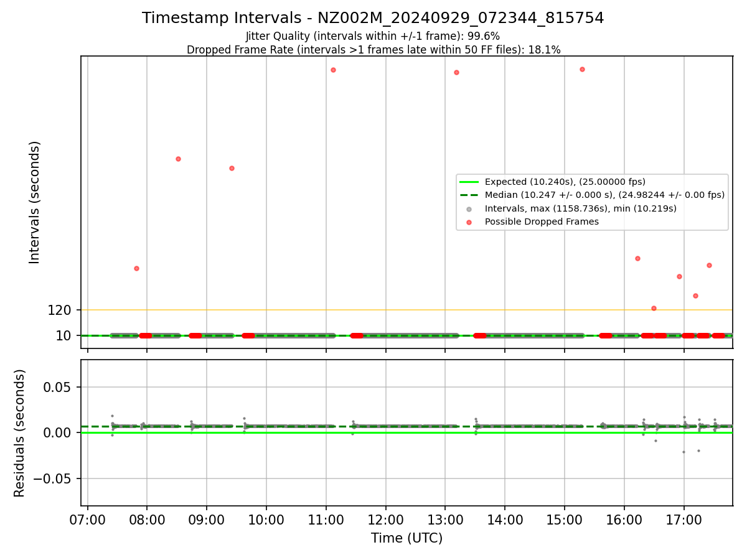Click the red dropped-frame dot near 08:30
This screenshot has height=560, width=747.
coord(178,159)
